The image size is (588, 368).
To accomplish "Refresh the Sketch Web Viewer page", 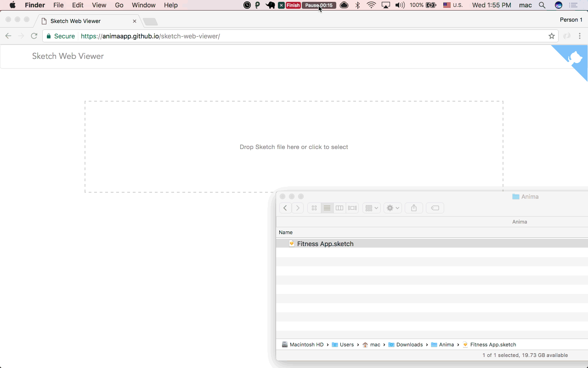I will coord(34,36).
